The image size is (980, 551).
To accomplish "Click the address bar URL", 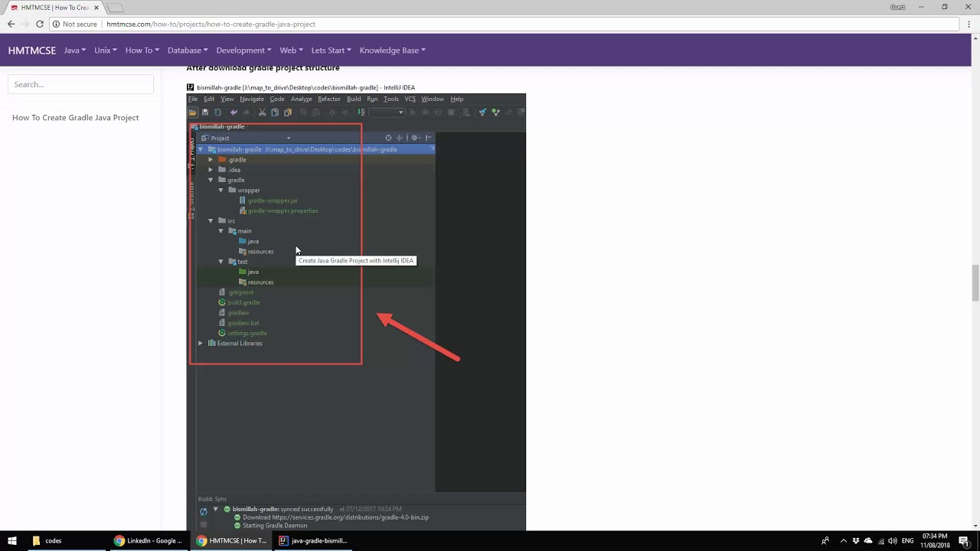I will pyautogui.click(x=211, y=24).
